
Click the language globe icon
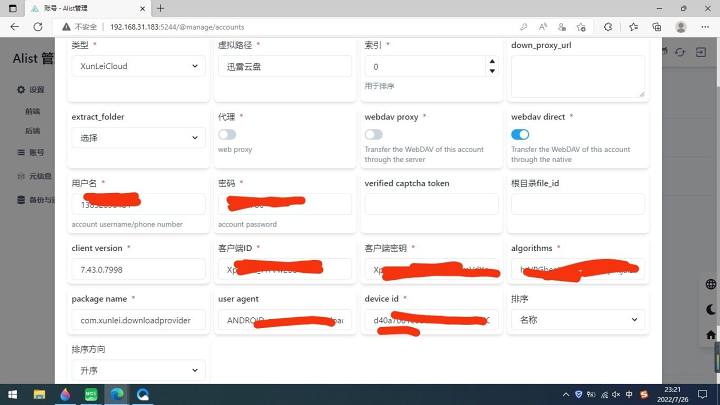click(x=711, y=284)
